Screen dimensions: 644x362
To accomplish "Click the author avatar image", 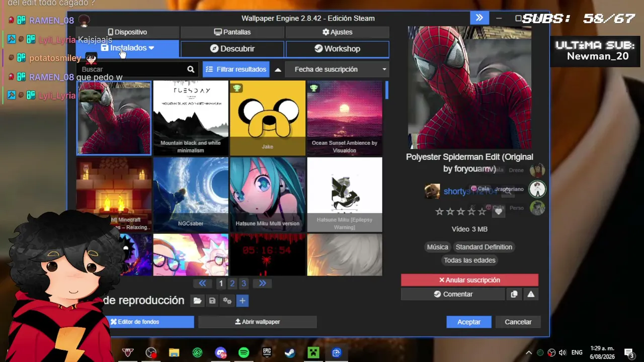I will (x=432, y=191).
